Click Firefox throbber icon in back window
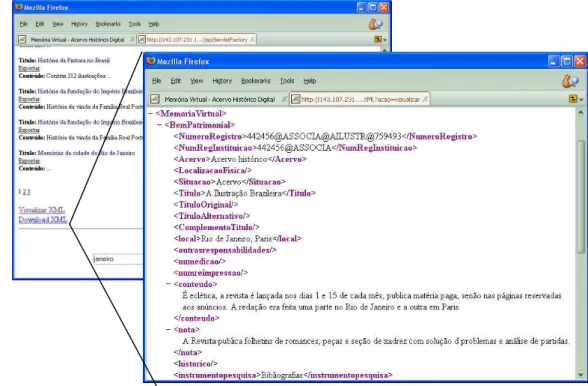588x386 pixels. click(375, 24)
